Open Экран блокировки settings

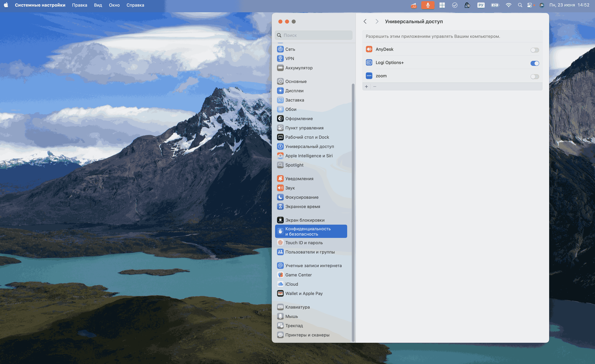click(x=311, y=220)
